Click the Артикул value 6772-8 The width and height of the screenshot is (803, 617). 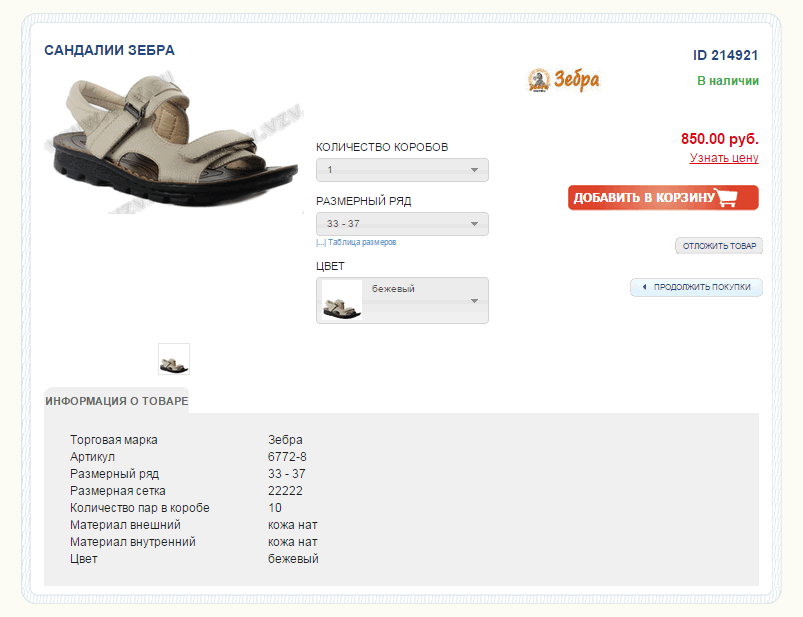coord(287,457)
